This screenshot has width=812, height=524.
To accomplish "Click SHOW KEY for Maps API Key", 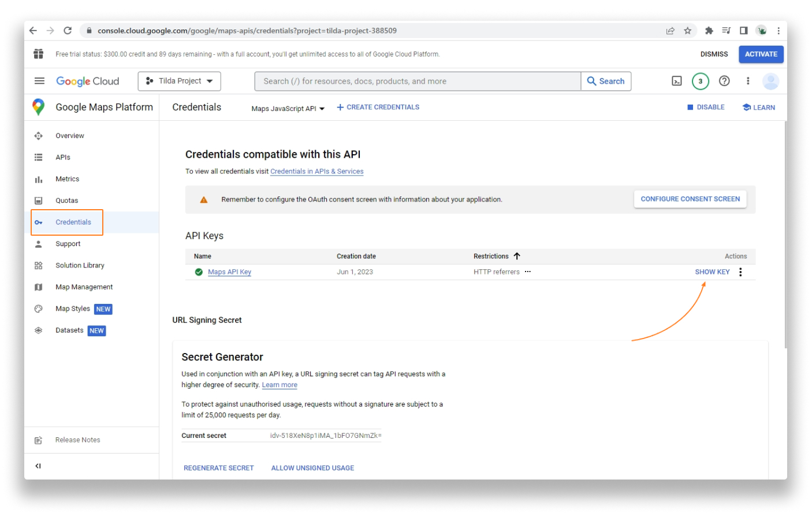I will 712,272.
